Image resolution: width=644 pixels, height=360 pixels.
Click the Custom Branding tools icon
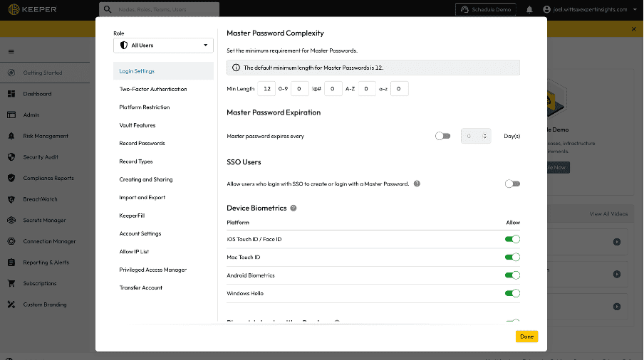click(11, 305)
